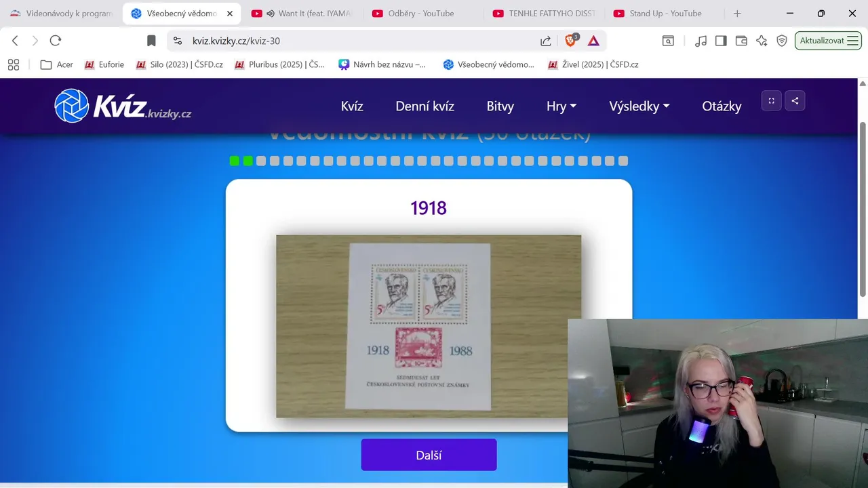Click the last grey progress square
868x488 pixels.
[623, 161]
